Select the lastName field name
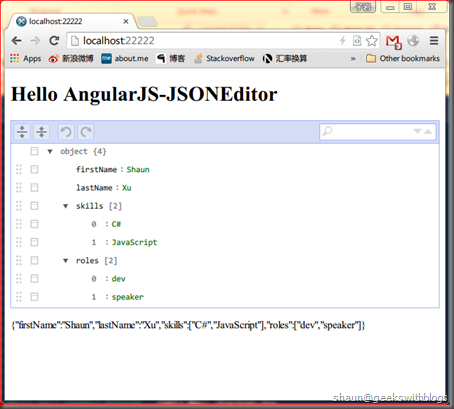Screen dimensions: 454x409 point(94,188)
